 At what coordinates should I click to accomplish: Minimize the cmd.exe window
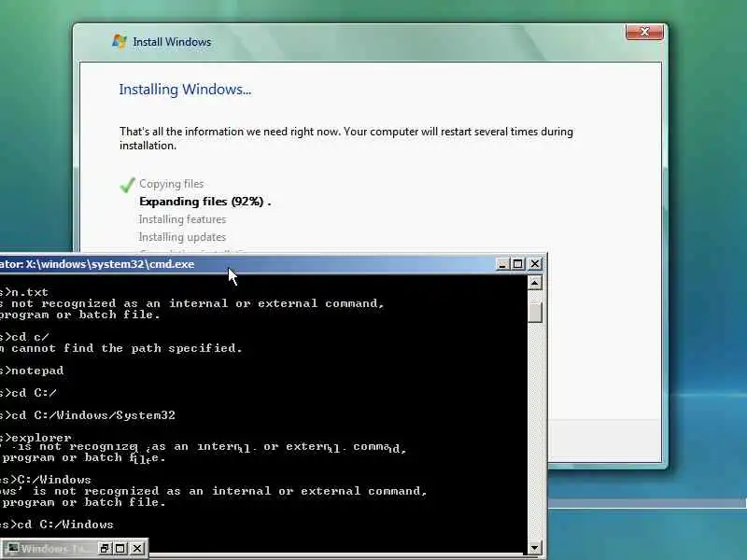(502, 264)
